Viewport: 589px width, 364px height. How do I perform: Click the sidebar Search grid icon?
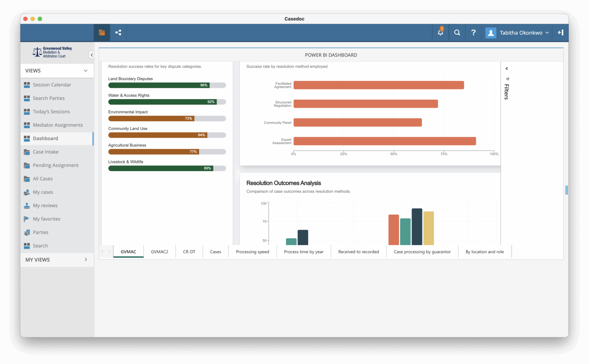27,246
